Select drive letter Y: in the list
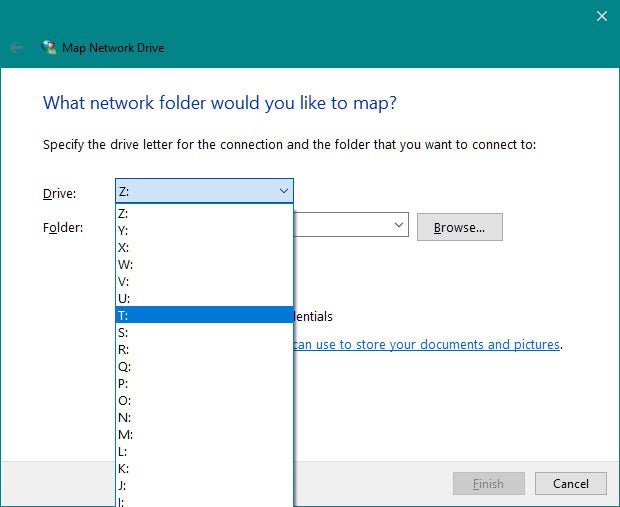Screen dimensions: 620x507 204,230
